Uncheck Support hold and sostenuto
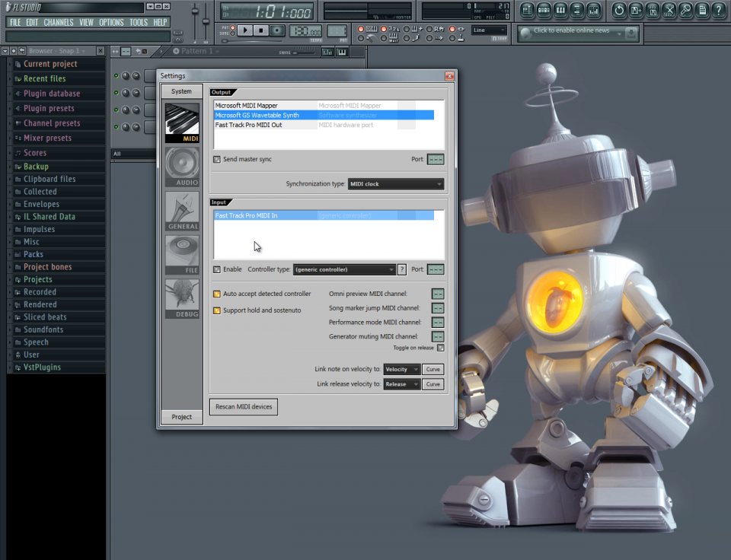 pos(217,310)
